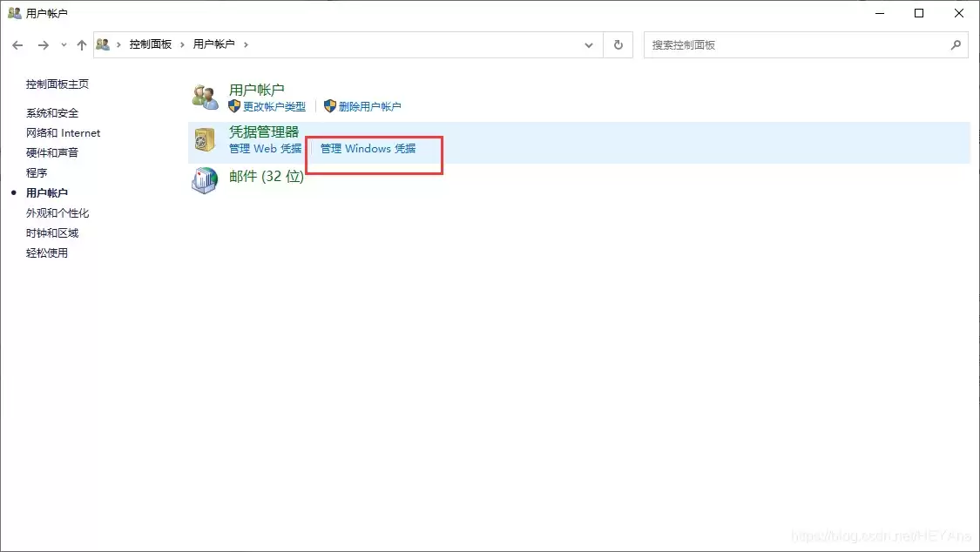Open the recent locations dropdown arrow

(64, 45)
